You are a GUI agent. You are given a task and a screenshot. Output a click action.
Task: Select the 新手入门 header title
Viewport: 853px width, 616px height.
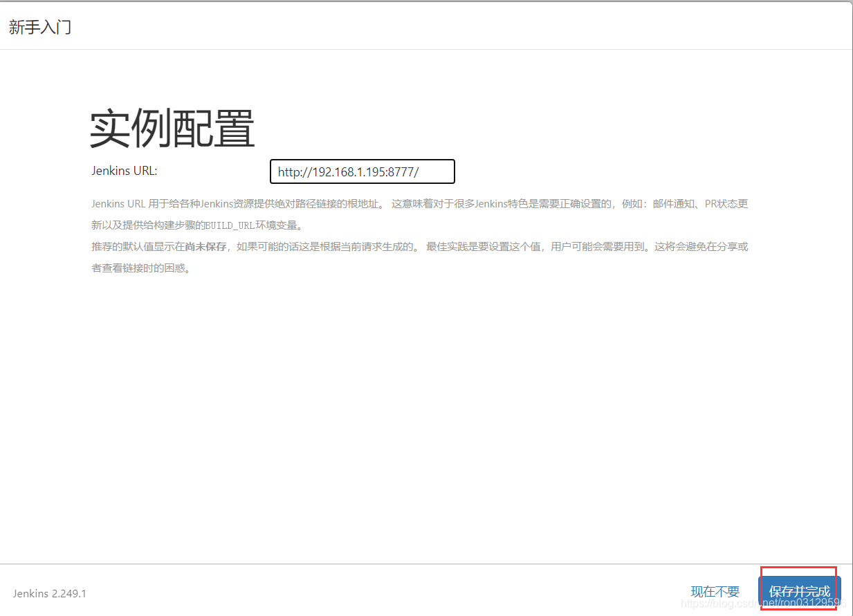pos(40,28)
